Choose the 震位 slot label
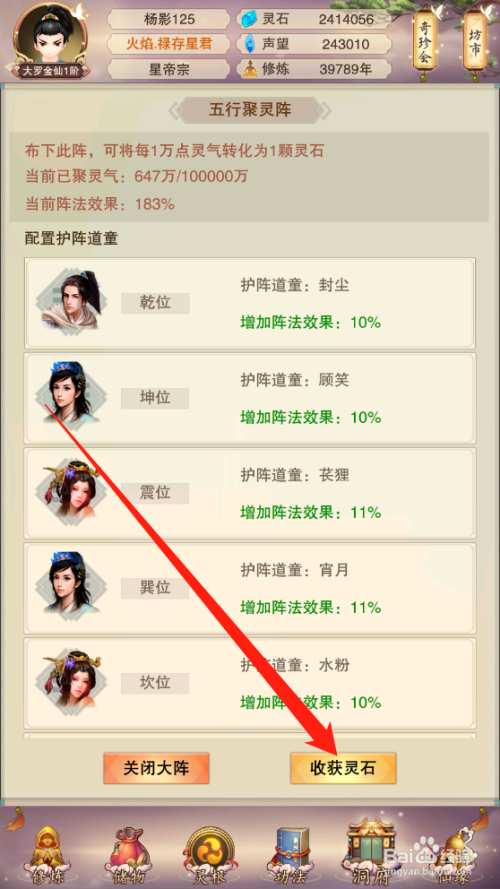500x889 pixels. pyautogui.click(x=155, y=493)
